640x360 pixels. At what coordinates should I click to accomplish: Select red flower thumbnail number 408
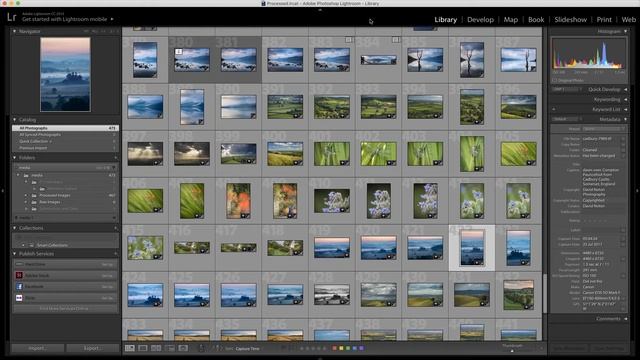click(x=238, y=200)
